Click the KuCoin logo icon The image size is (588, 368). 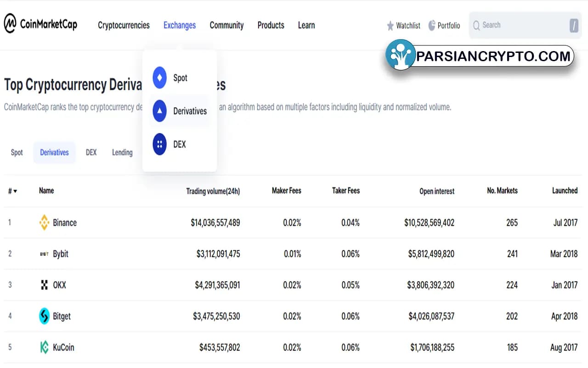click(x=44, y=347)
